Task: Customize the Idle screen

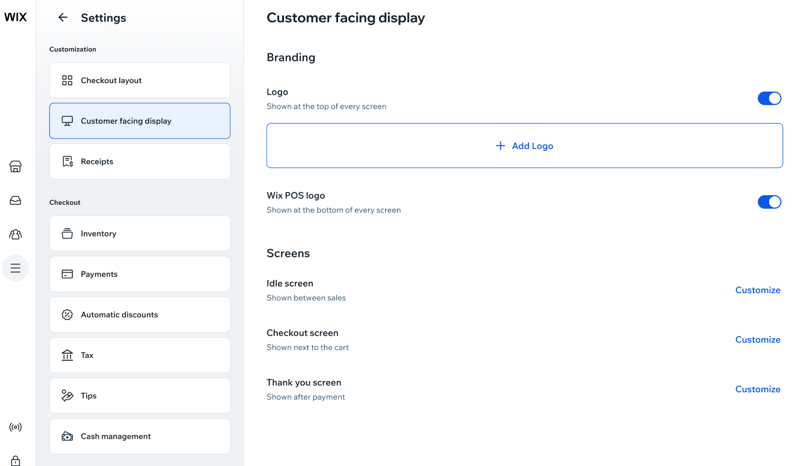Action: coord(758,290)
